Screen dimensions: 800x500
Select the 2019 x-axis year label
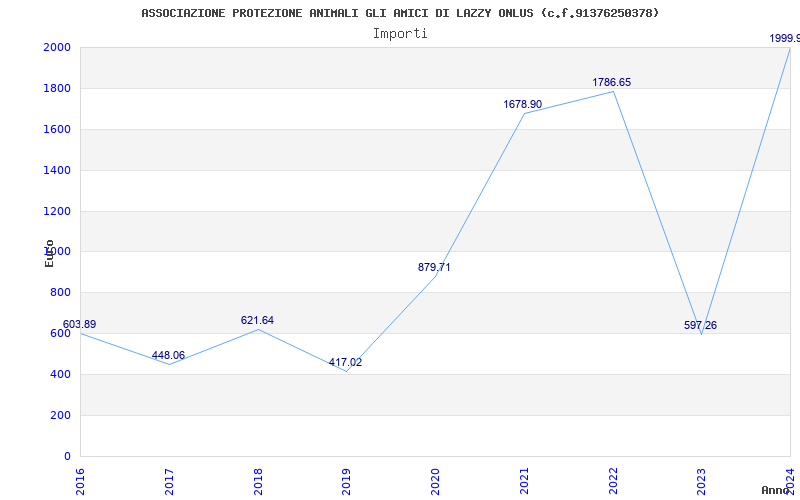[x=346, y=481]
